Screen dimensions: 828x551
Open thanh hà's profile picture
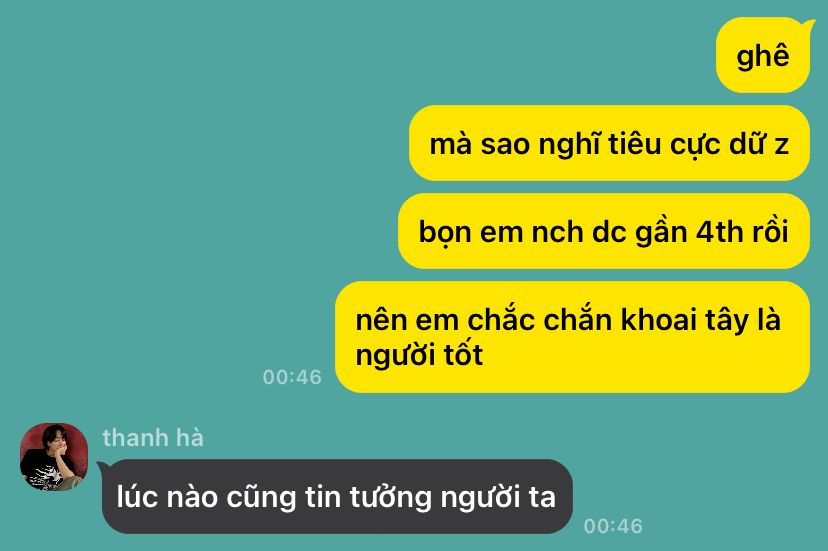pyautogui.click(x=54, y=457)
